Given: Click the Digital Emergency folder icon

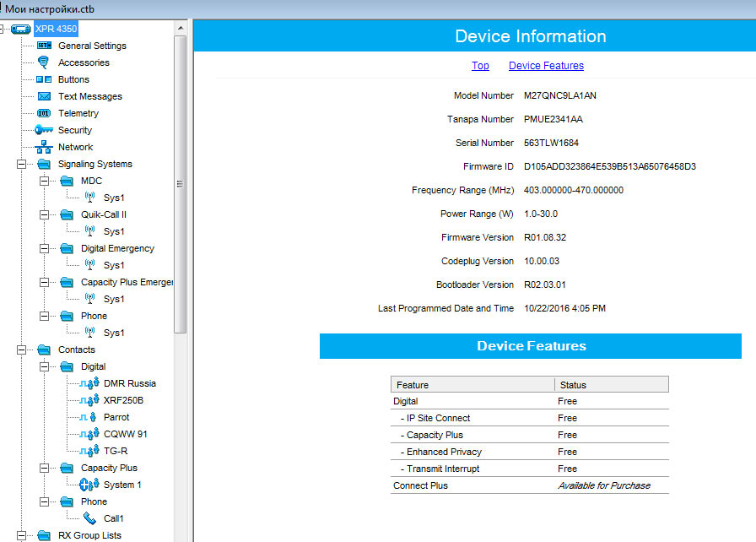Looking at the screenshot, I should click(67, 248).
